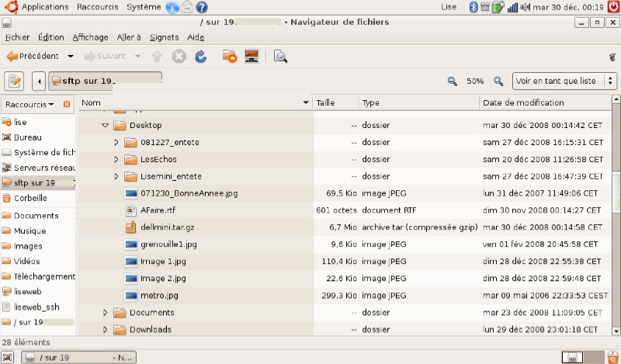
Task: Open the Home folder toolbar icon
Action: coord(230,56)
